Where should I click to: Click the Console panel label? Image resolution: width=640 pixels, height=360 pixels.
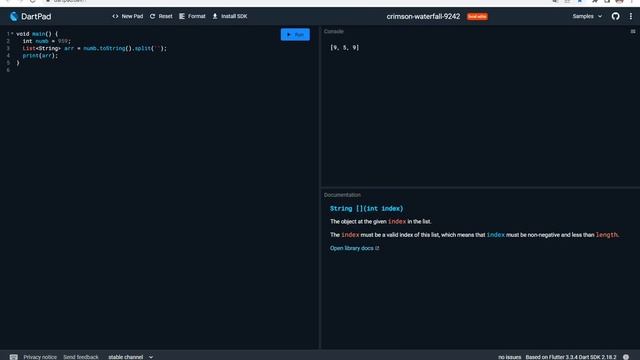coord(334,31)
